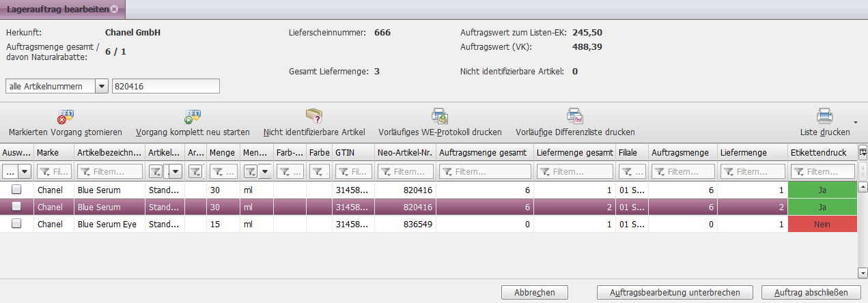Image resolution: width=868 pixels, height=303 pixels.
Task: Click the Neo-Artikel-Nr. filter input
Action: (404, 171)
